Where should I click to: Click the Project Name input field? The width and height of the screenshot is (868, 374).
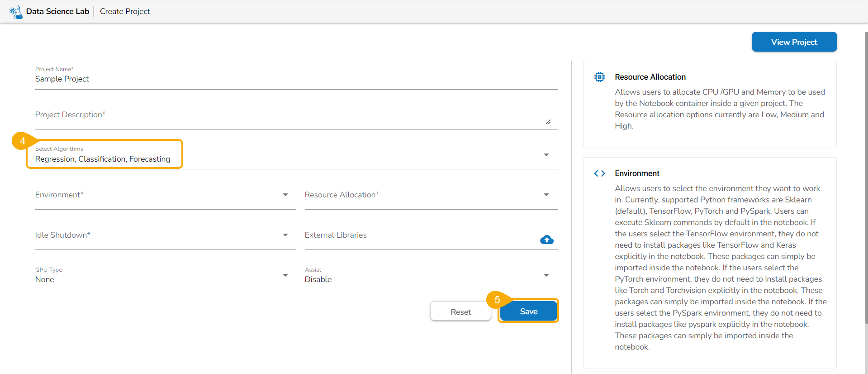pos(296,79)
